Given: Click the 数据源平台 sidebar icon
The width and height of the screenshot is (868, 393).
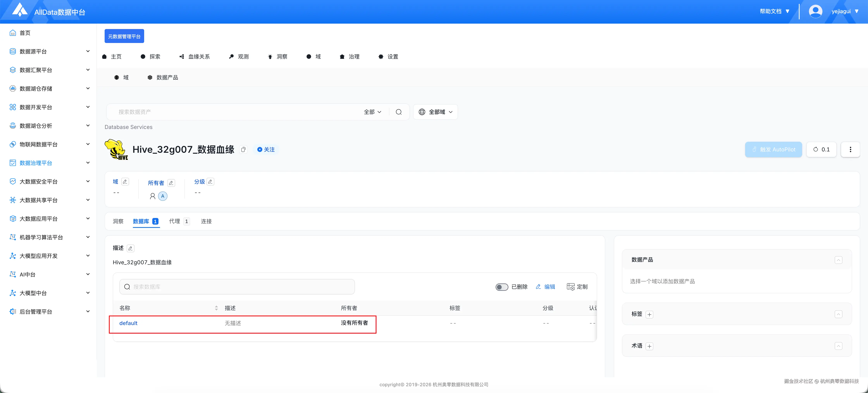Looking at the screenshot, I should [13, 51].
